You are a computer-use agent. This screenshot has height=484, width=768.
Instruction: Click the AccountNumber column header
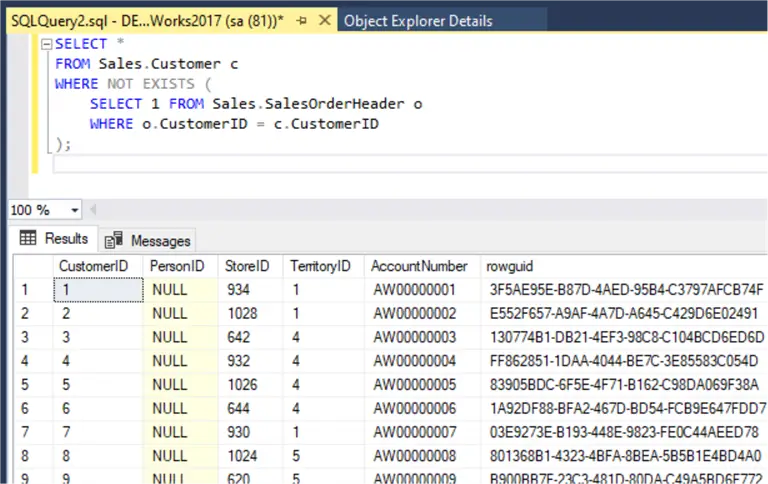[x=419, y=266]
